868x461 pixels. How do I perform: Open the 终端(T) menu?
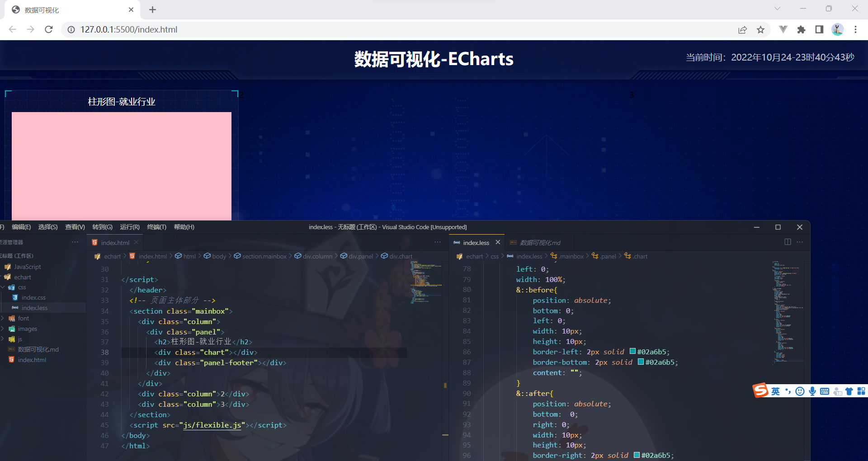[156, 227]
